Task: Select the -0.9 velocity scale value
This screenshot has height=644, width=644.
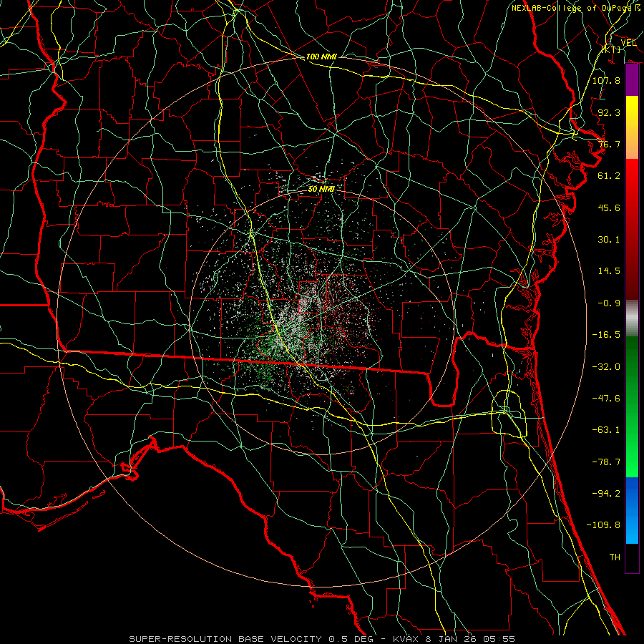Action: point(609,303)
